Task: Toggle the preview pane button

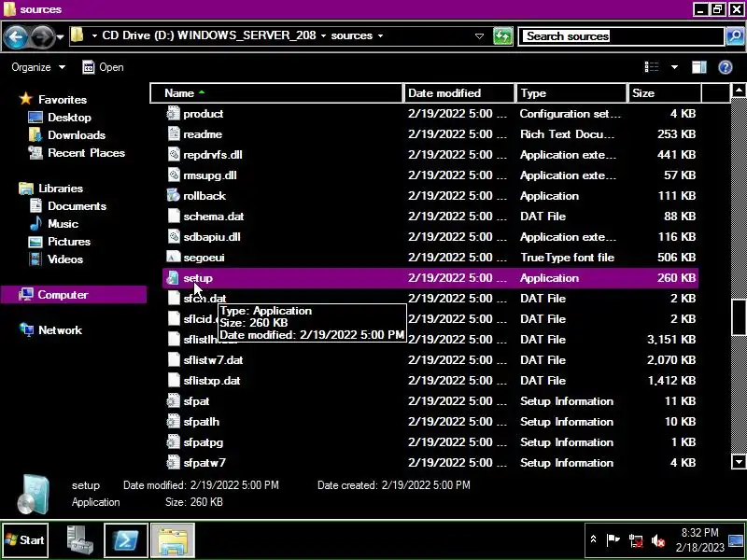Action: (x=698, y=67)
